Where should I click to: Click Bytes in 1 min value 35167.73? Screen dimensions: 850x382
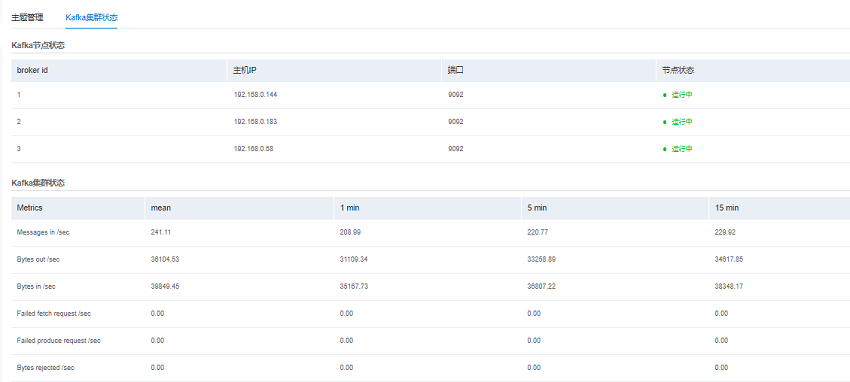pos(354,287)
